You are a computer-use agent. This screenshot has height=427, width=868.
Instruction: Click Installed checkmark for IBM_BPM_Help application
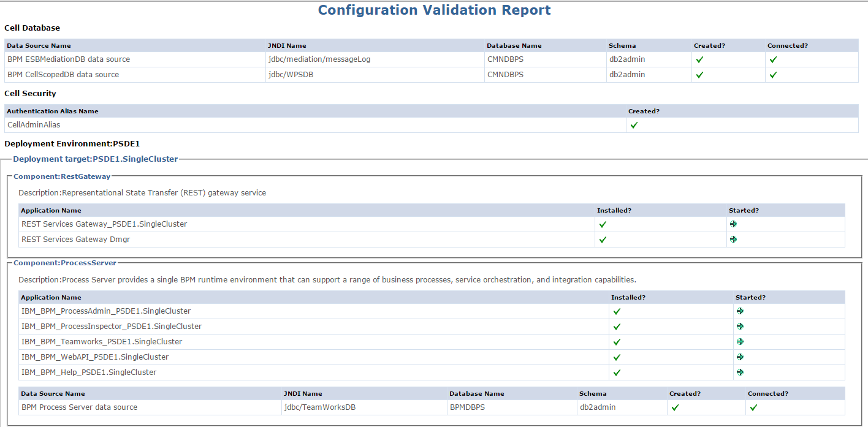[x=617, y=372]
